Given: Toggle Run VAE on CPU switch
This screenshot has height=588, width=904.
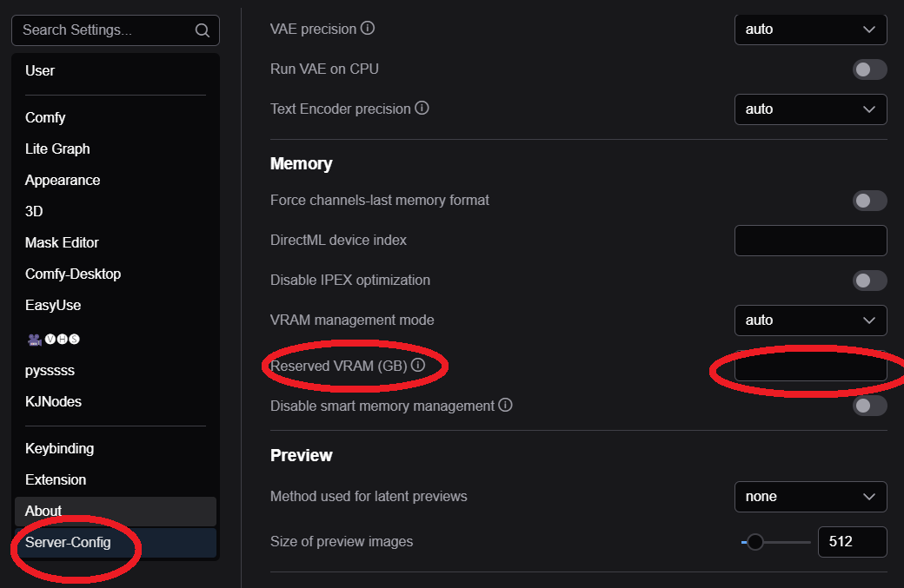Looking at the screenshot, I should (869, 69).
